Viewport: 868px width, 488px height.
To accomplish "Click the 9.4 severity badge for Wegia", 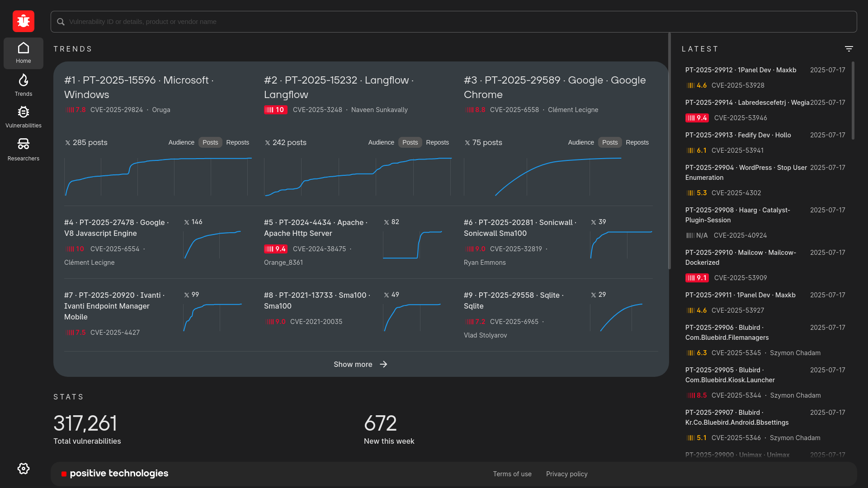I will pos(697,118).
